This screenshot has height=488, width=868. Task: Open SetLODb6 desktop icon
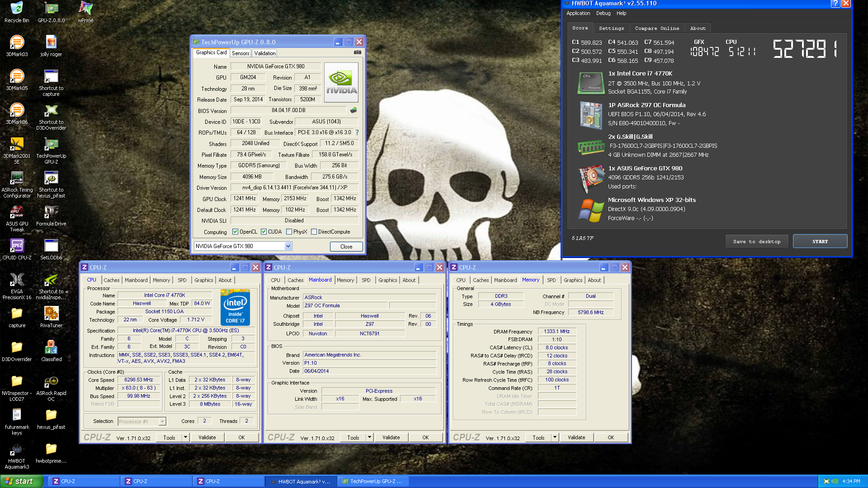click(51, 249)
